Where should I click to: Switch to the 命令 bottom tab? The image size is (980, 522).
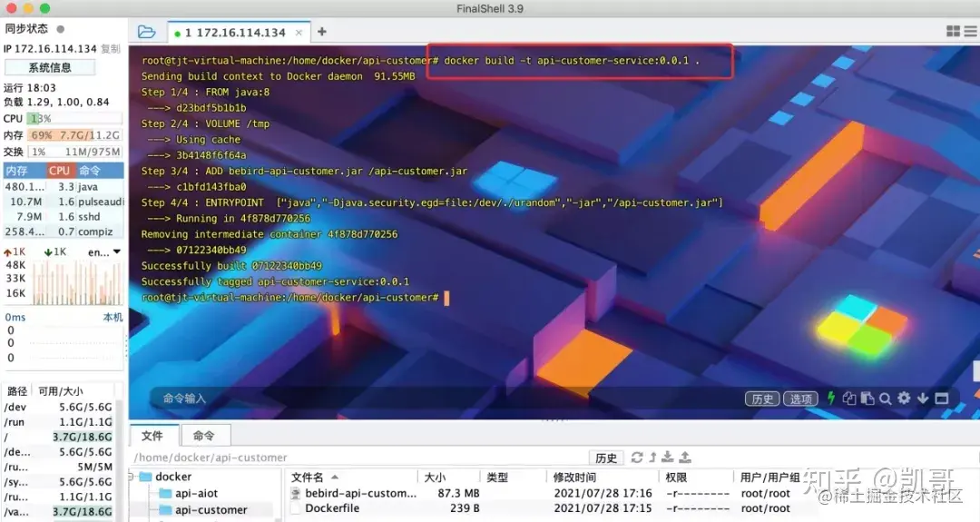[x=204, y=436]
